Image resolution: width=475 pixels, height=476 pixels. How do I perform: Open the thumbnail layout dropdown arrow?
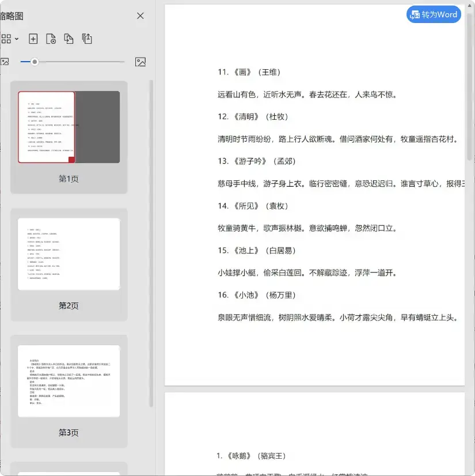point(17,39)
